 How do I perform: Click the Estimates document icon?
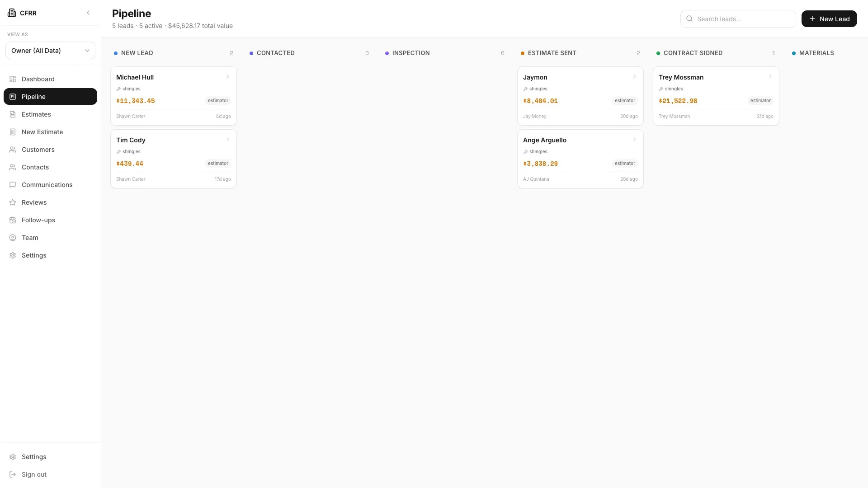click(x=12, y=114)
